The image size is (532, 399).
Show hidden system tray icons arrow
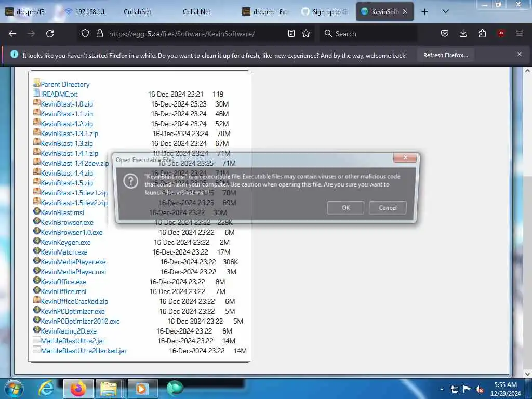tap(442, 389)
